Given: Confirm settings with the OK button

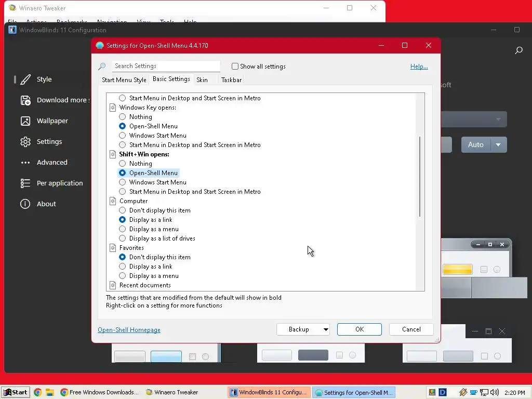Looking at the screenshot, I should coord(360,329).
